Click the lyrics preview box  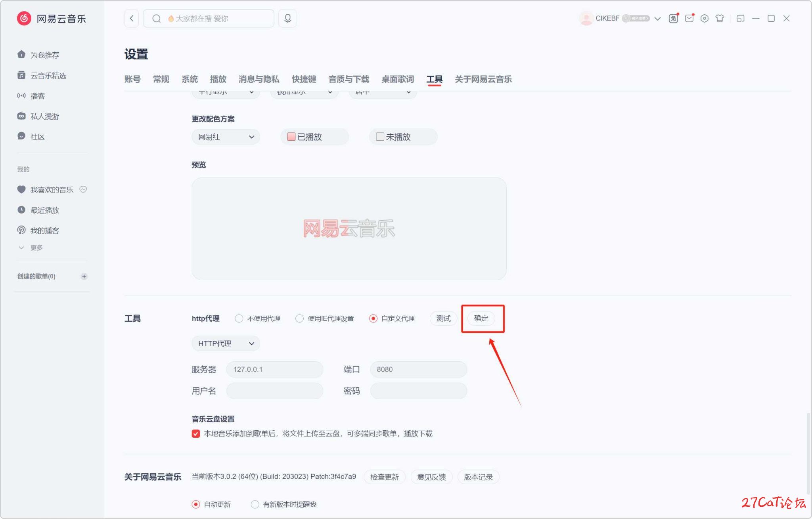tap(349, 229)
